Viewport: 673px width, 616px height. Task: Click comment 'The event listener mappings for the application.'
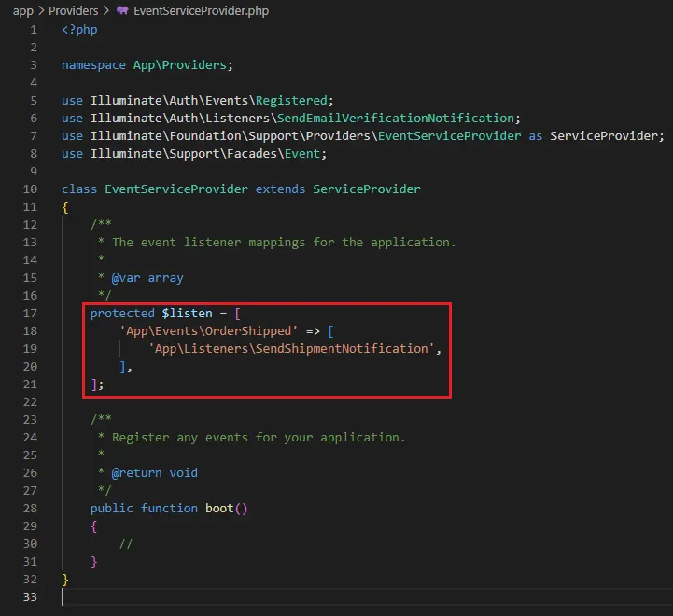284,243
